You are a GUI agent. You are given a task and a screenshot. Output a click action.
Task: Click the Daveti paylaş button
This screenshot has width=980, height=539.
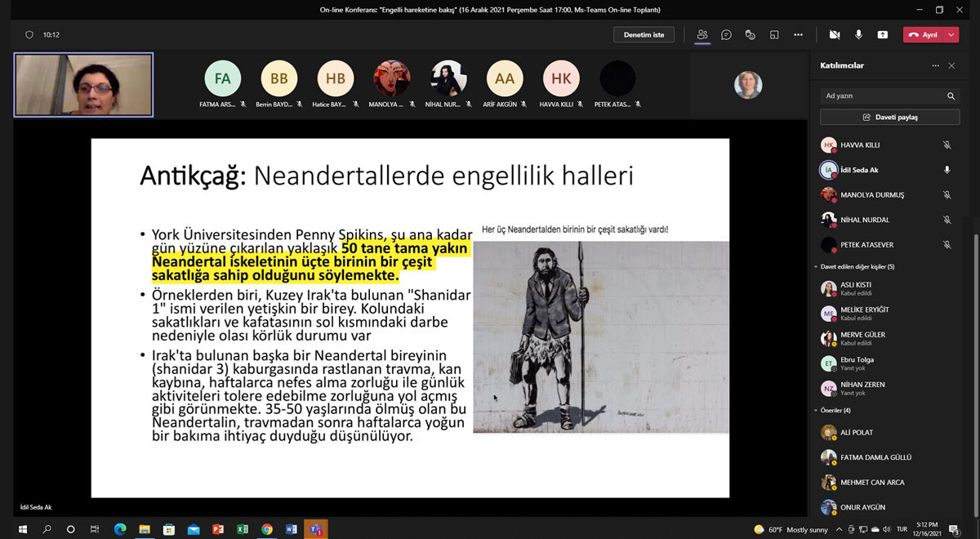pyautogui.click(x=889, y=116)
